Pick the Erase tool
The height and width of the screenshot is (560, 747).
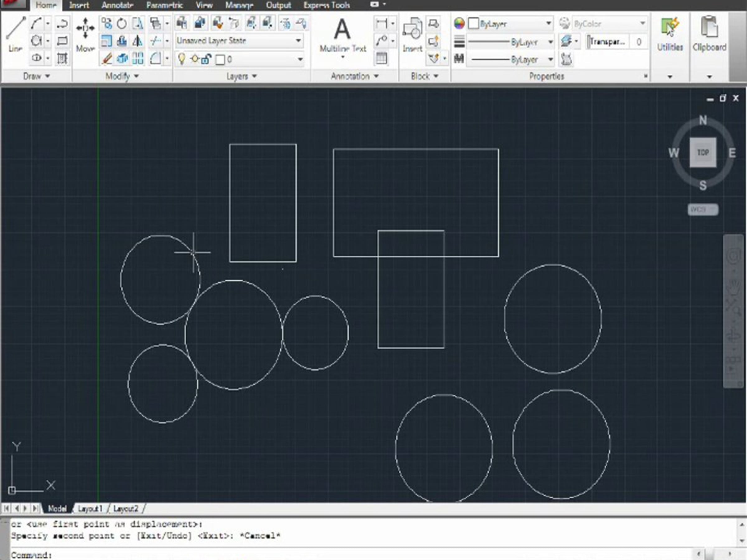pos(107,59)
